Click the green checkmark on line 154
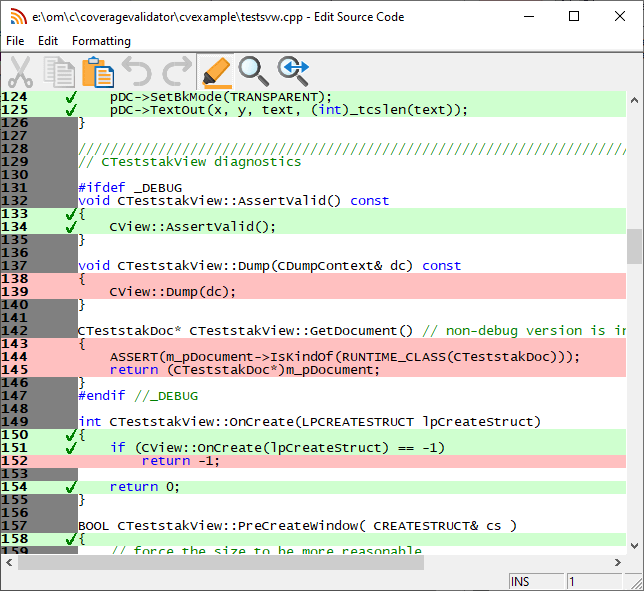The image size is (644, 591). pos(71,487)
